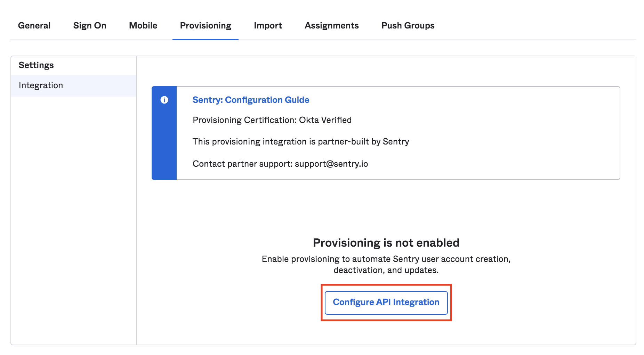Switch to the Provisioning tab
644x355 pixels.
205,25
